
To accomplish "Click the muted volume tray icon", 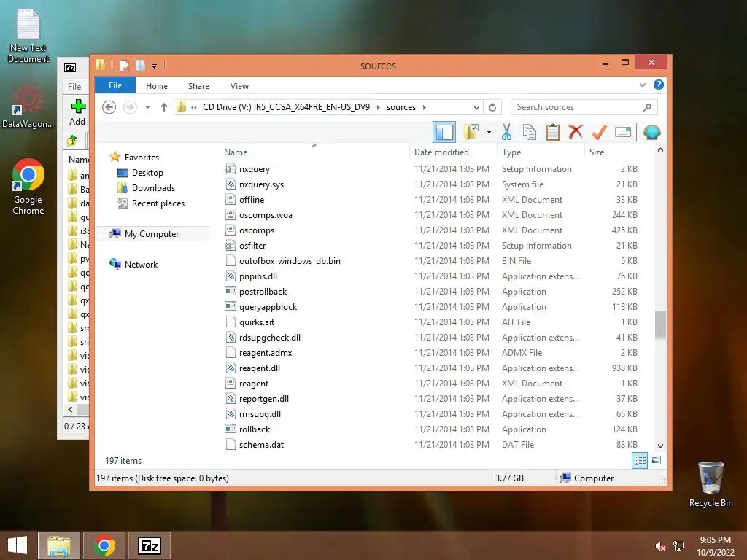I will [x=660, y=545].
